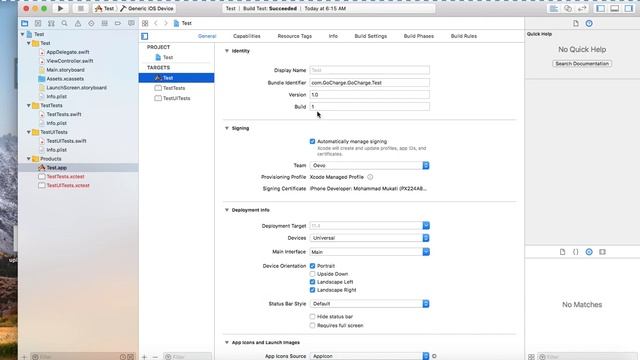Image resolution: width=640 pixels, height=360 pixels.
Task: Open the Object library
Action: pyautogui.click(x=589, y=252)
